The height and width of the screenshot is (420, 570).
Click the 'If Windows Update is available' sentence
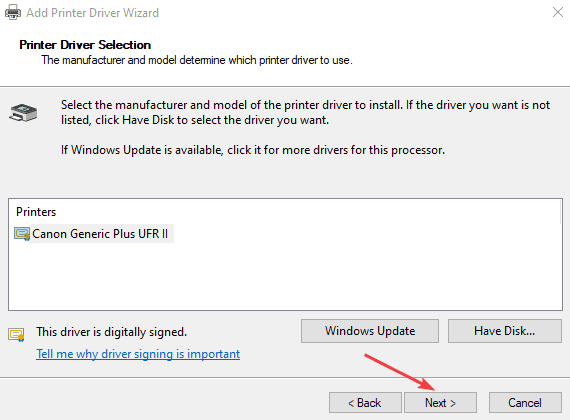[253, 150]
